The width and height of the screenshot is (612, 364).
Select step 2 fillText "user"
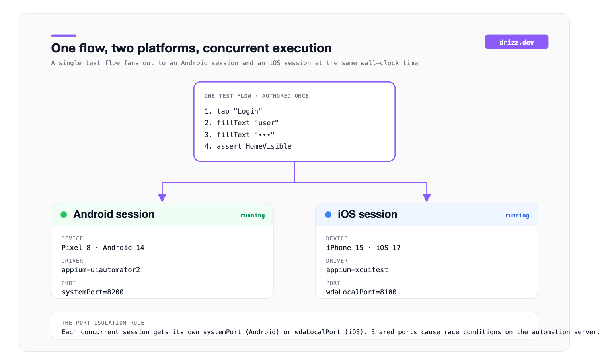(242, 123)
